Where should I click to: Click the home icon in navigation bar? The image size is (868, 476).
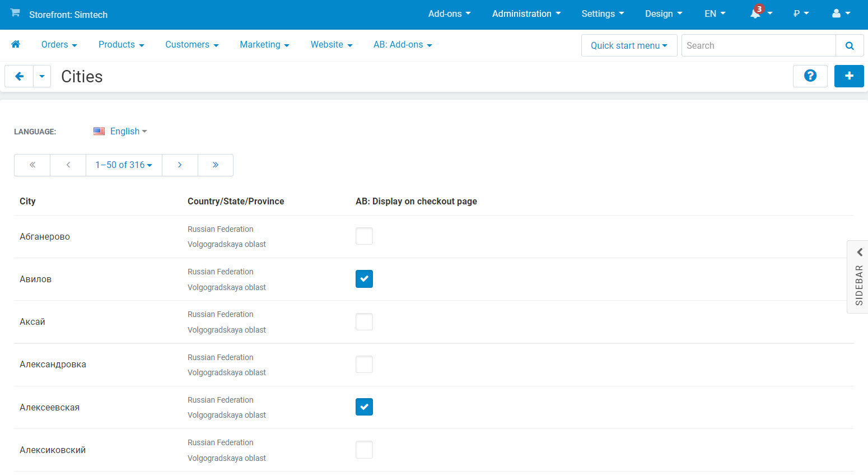(x=16, y=44)
